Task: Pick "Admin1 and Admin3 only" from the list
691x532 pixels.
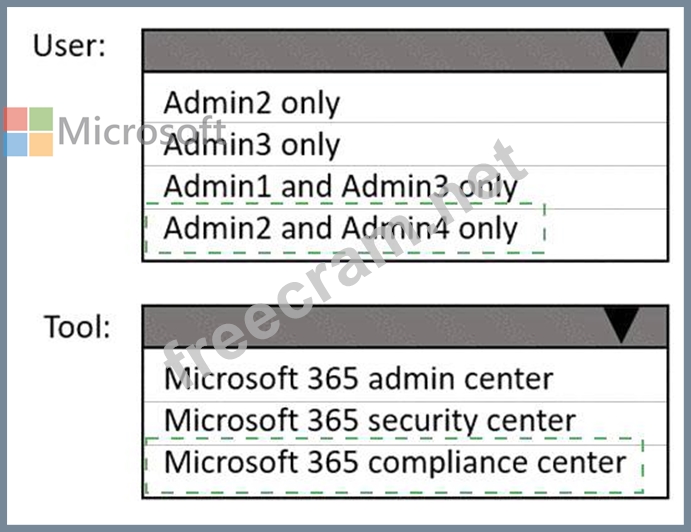Action: click(x=340, y=187)
